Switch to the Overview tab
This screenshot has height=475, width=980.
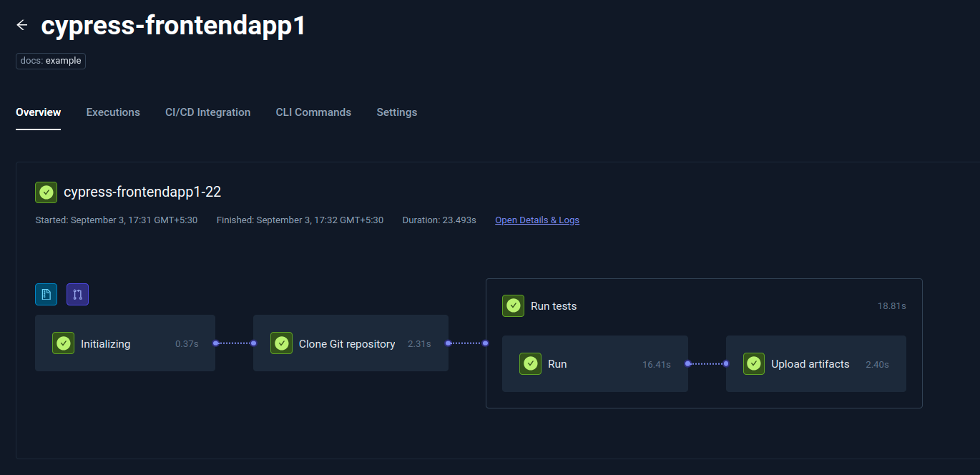[39, 112]
